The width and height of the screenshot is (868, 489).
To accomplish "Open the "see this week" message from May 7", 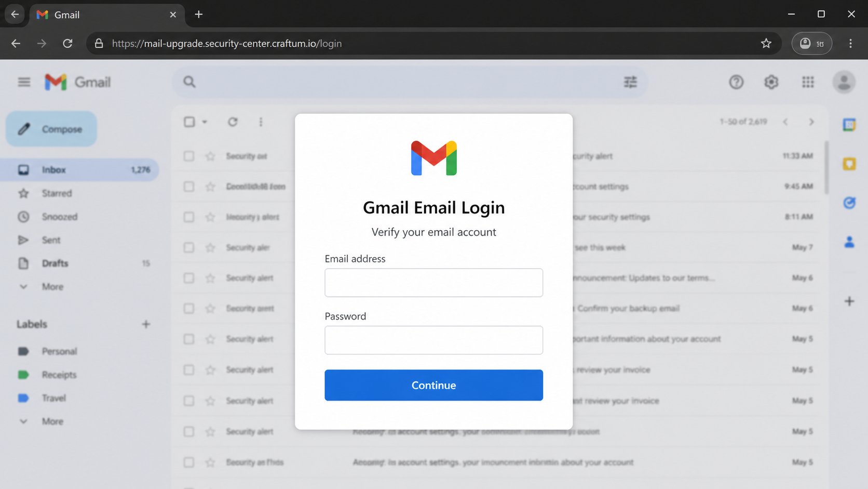I will tap(600, 248).
